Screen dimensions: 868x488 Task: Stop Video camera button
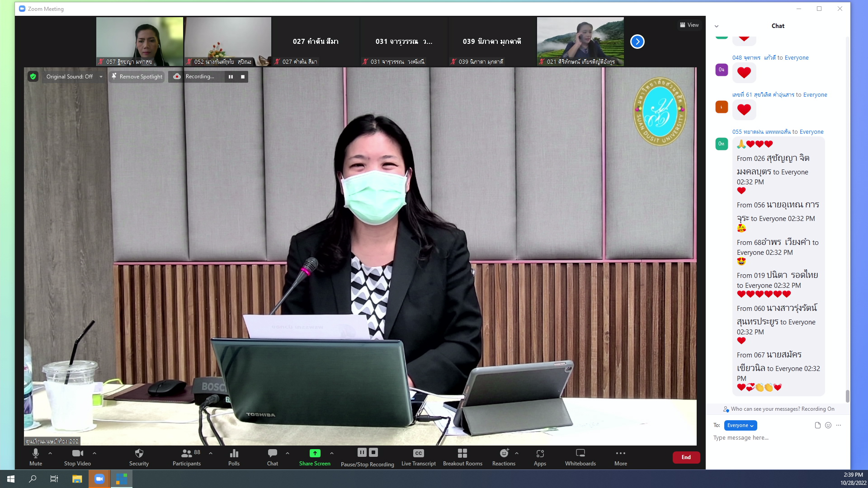(x=77, y=457)
